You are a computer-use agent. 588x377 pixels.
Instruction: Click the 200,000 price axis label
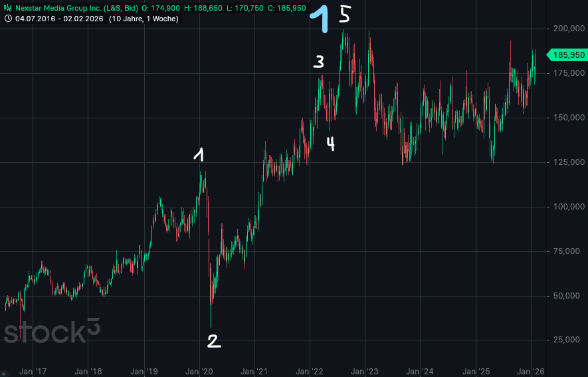pyautogui.click(x=568, y=29)
